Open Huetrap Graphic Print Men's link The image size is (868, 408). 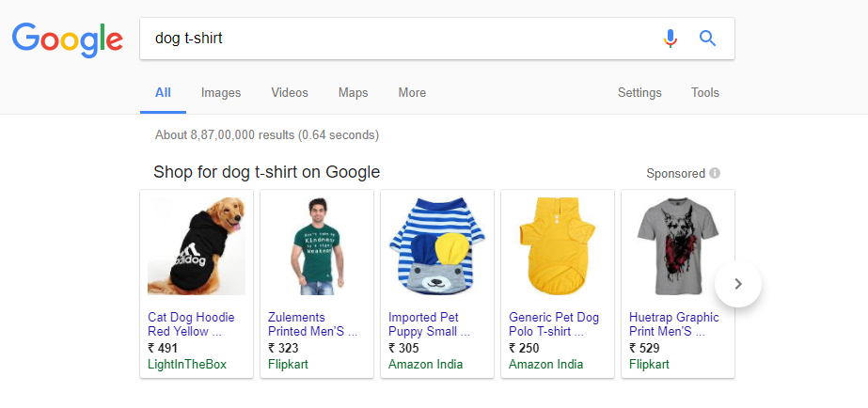(673, 324)
